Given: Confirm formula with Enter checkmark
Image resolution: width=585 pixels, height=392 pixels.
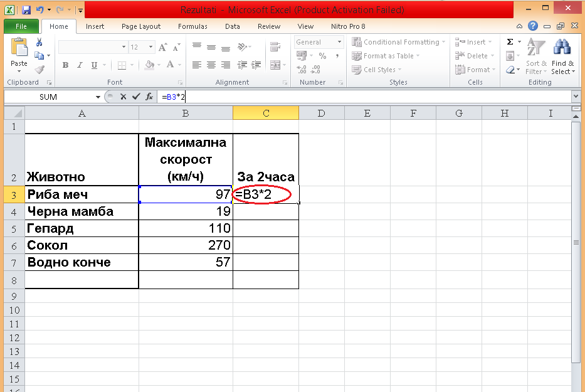Looking at the screenshot, I should 136,97.
